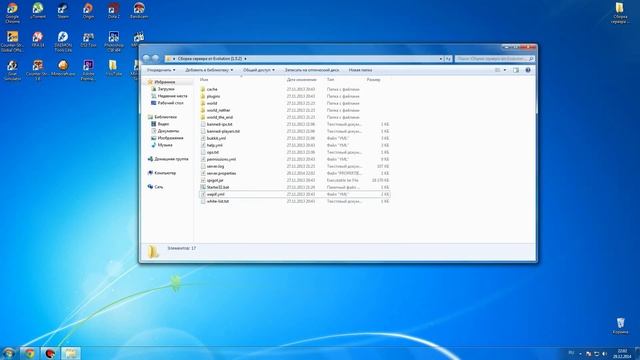Open the Bandicam desktop shortcut
The height and width of the screenshot is (360, 640).
139,11
